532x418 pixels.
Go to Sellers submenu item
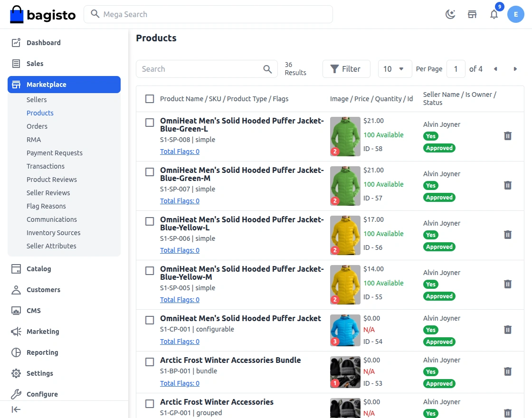[x=37, y=100]
